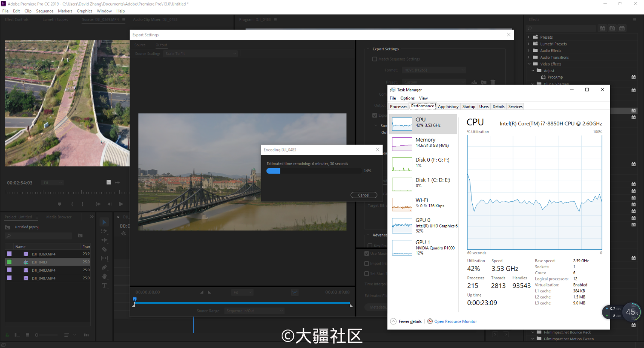
Task: Click Drag Video Only filmstrip icon
Action: coord(109,182)
